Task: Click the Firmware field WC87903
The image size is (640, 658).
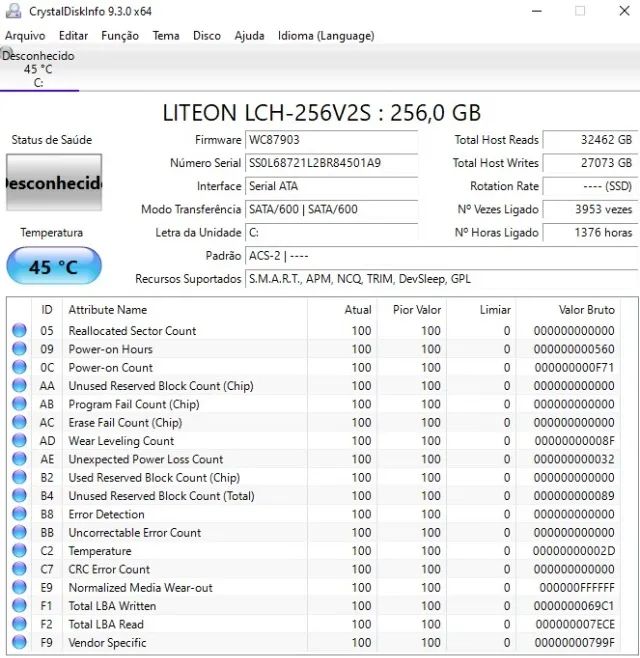Action: pyautogui.click(x=332, y=140)
